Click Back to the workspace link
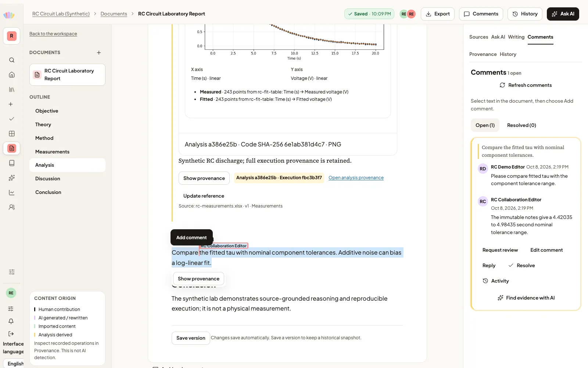This screenshot has height=368, width=588. (53, 34)
